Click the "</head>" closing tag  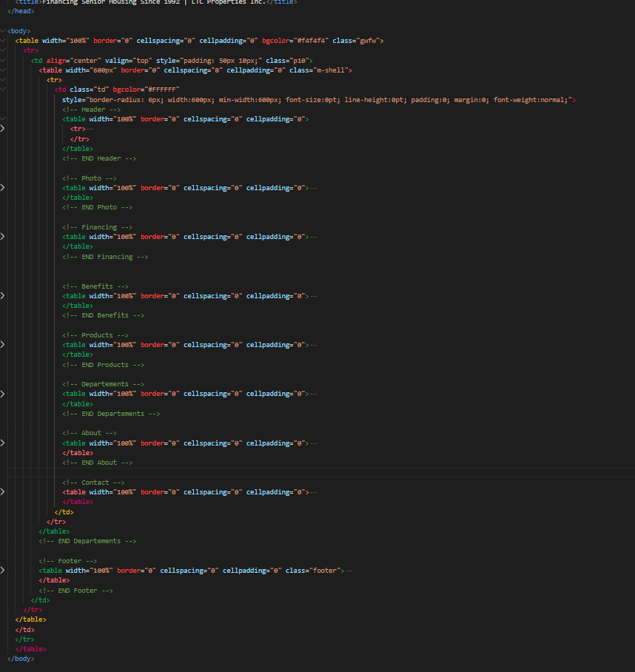pyautogui.click(x=21, y=11)
